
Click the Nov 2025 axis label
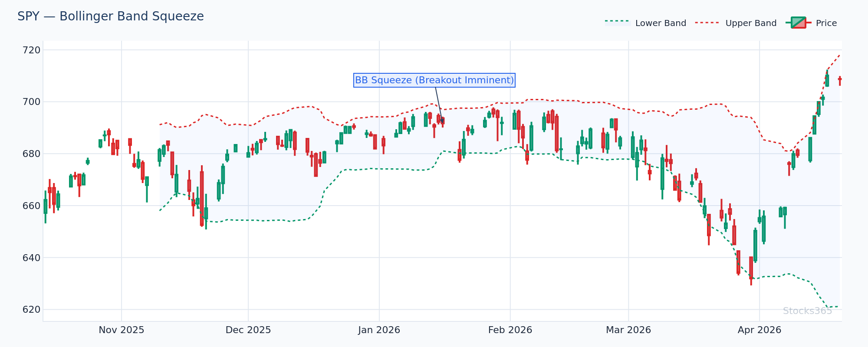122,330
